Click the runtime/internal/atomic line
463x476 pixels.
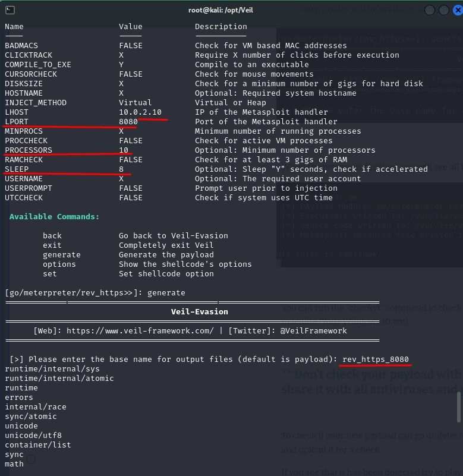(59, 379)
